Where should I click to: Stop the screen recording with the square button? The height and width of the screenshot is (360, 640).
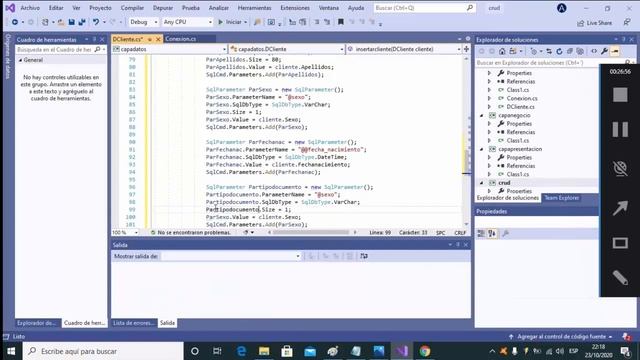coord(620,95)
